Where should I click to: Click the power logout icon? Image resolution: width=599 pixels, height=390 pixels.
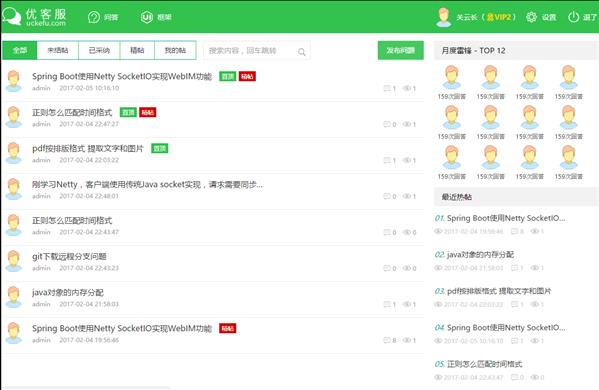pos(573,17)
